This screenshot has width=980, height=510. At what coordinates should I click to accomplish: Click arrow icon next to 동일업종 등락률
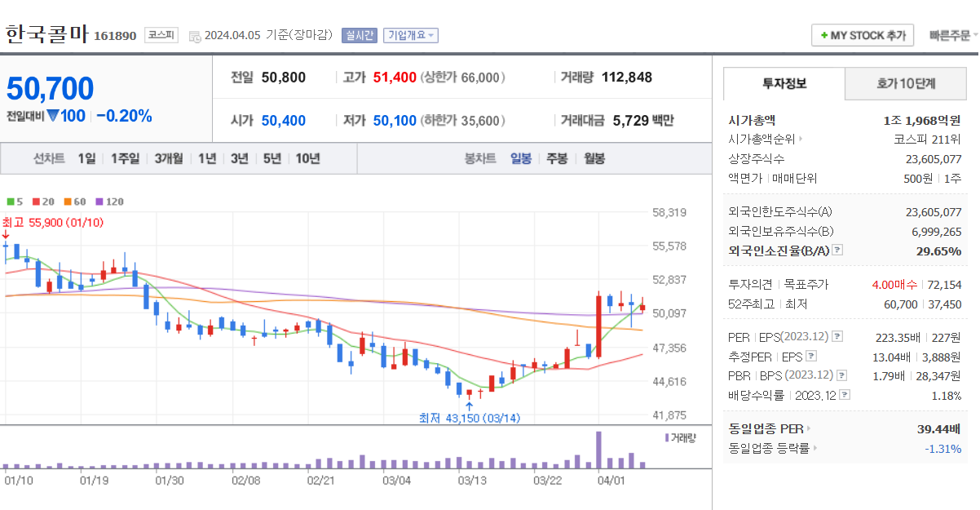tap(815, 448)
